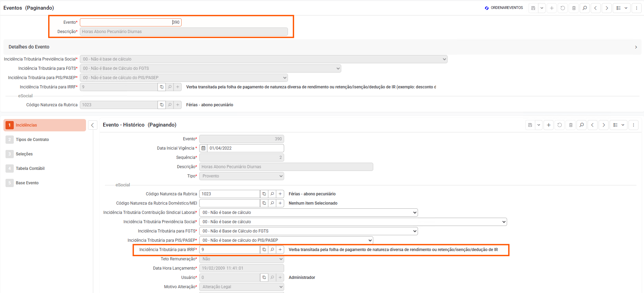Collapse the side tab panel with left chevron

click(92, 125)
